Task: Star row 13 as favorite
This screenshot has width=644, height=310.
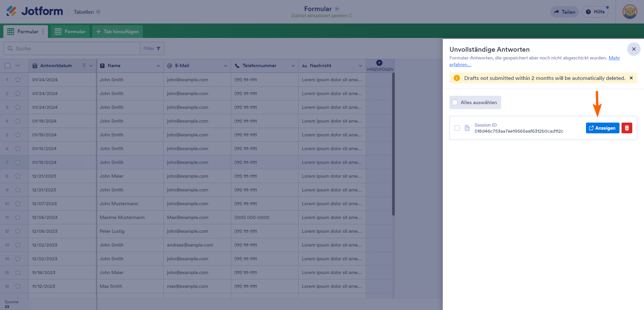Action: tap(18, 245)
